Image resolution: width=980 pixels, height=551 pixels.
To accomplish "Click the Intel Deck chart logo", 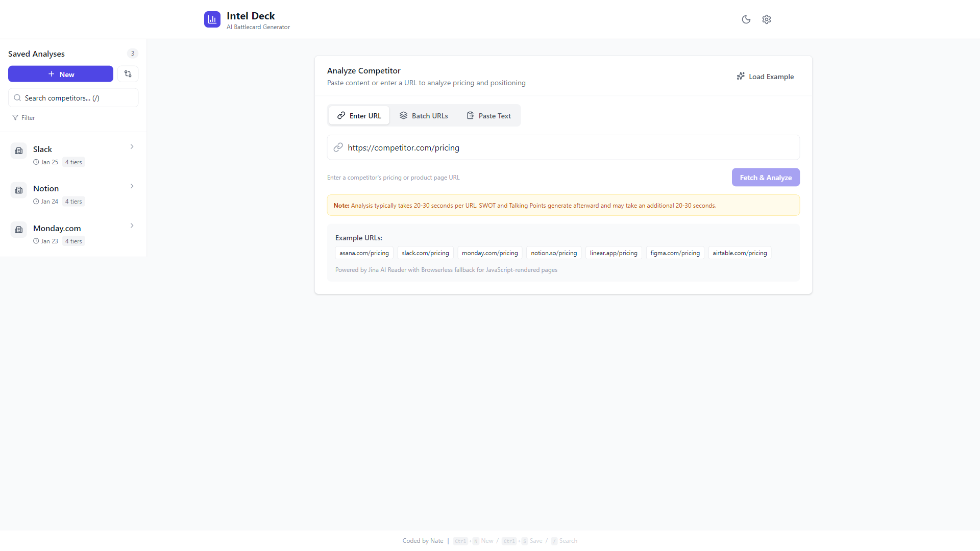I will click(212, 19).
